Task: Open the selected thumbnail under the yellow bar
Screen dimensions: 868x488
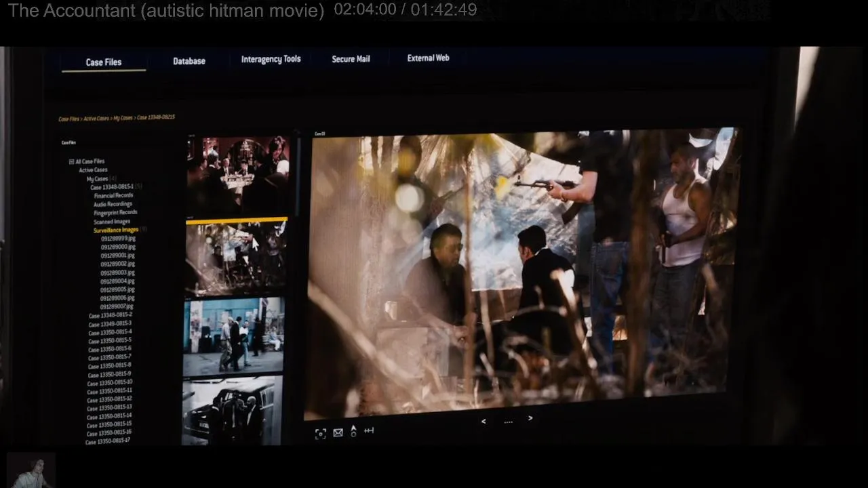Action: (236, 258)
